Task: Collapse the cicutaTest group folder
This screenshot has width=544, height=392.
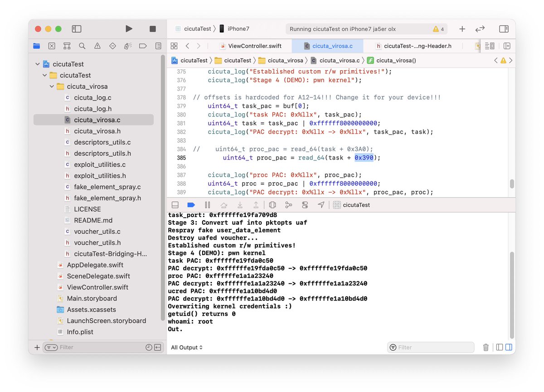Action: click(x=44, y=75)
